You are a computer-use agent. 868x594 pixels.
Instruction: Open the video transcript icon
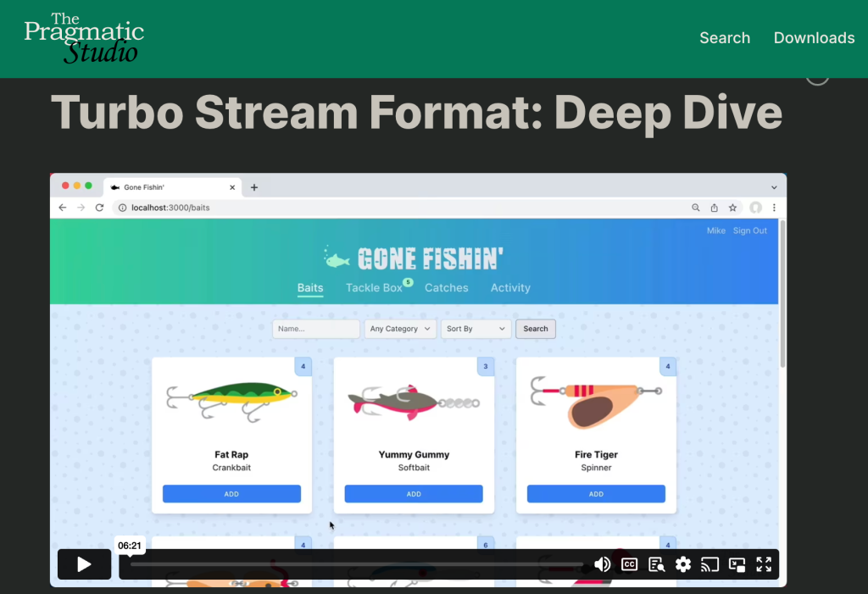pos(657,564)
